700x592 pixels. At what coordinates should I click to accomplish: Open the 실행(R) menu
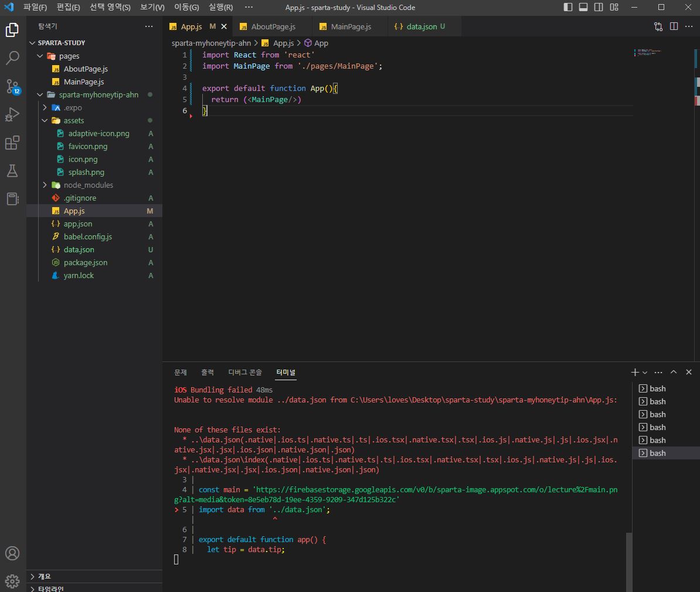(x=220, y=7)
